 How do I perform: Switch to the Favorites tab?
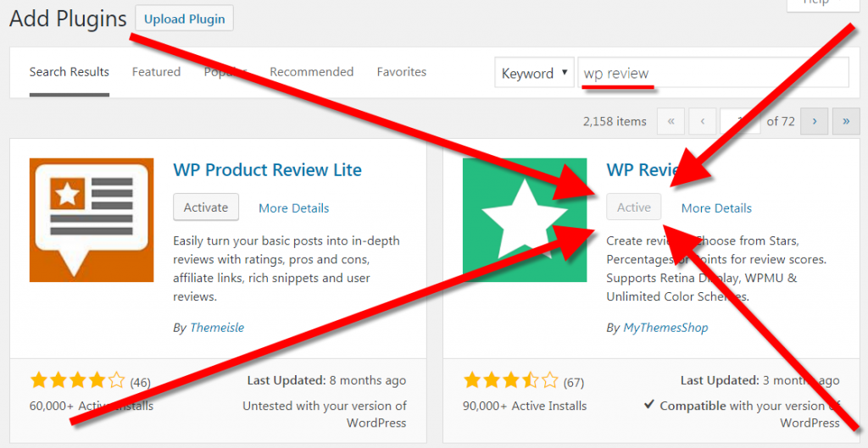[x=402, y=72]
